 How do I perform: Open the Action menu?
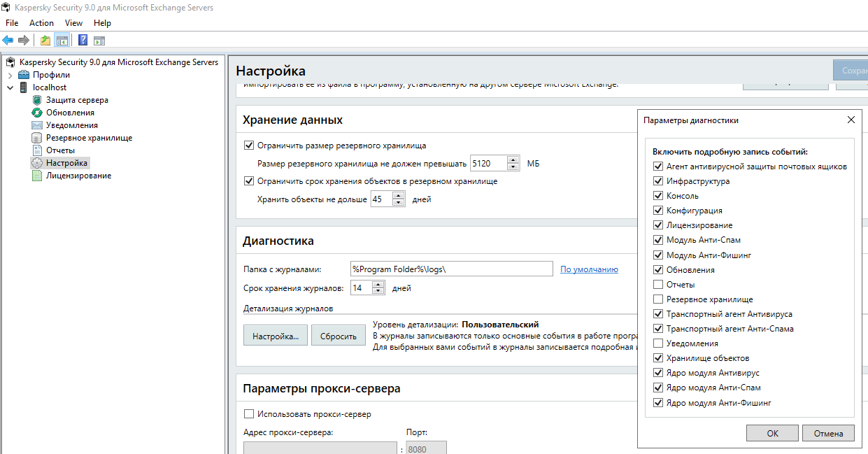point(41,23)
